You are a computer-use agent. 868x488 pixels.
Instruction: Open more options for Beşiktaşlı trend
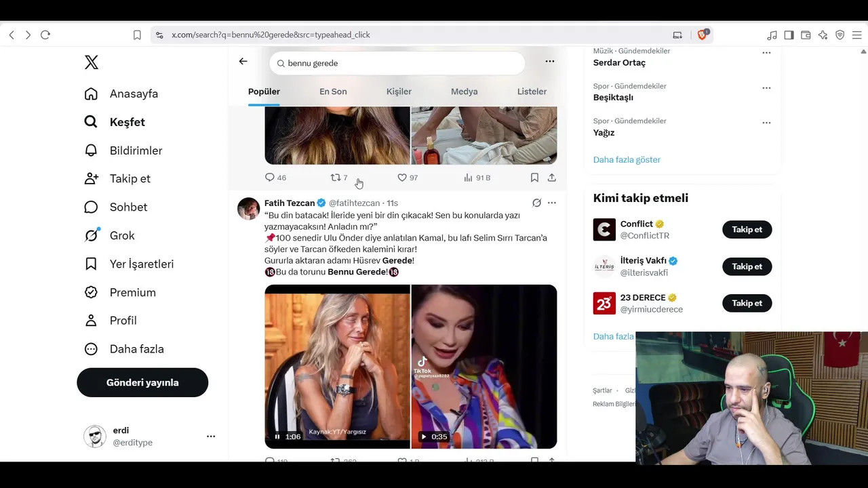click(766, 87)
